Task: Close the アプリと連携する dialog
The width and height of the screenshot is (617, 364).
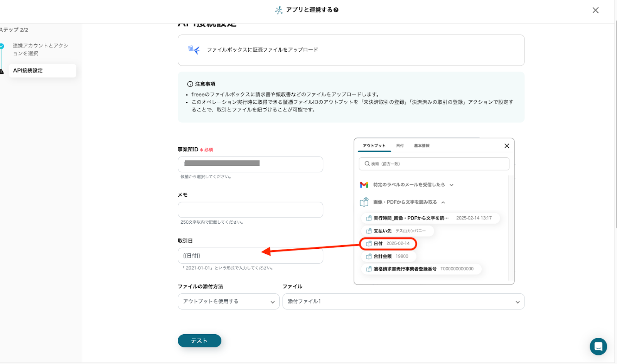Action: pos(595,10)
